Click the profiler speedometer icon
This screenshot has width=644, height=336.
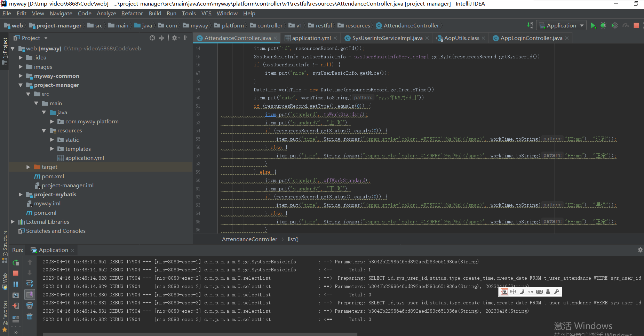(626, 25)
